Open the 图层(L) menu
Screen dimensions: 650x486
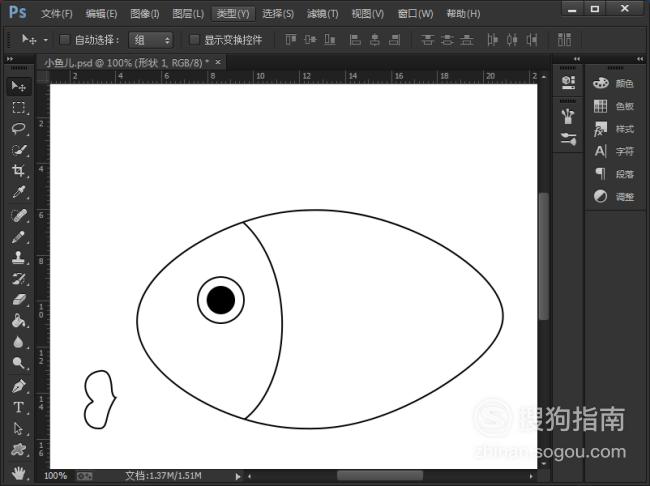point(188,14)
